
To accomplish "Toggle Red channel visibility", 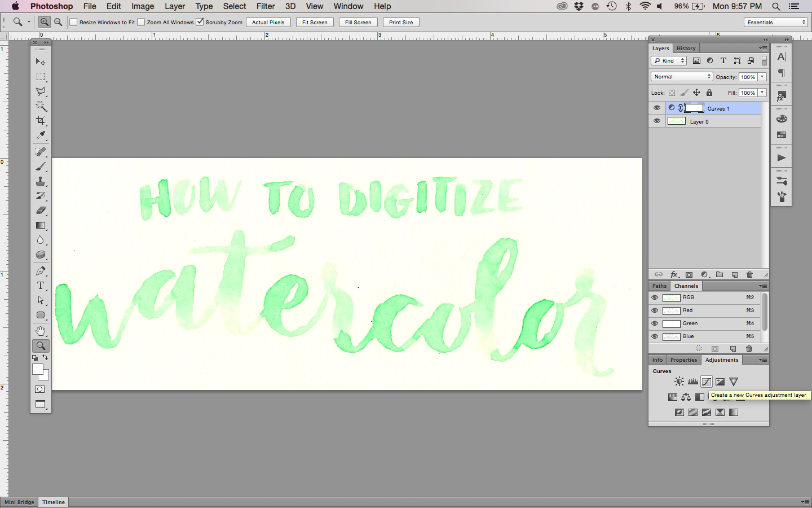I will point(655,310).
